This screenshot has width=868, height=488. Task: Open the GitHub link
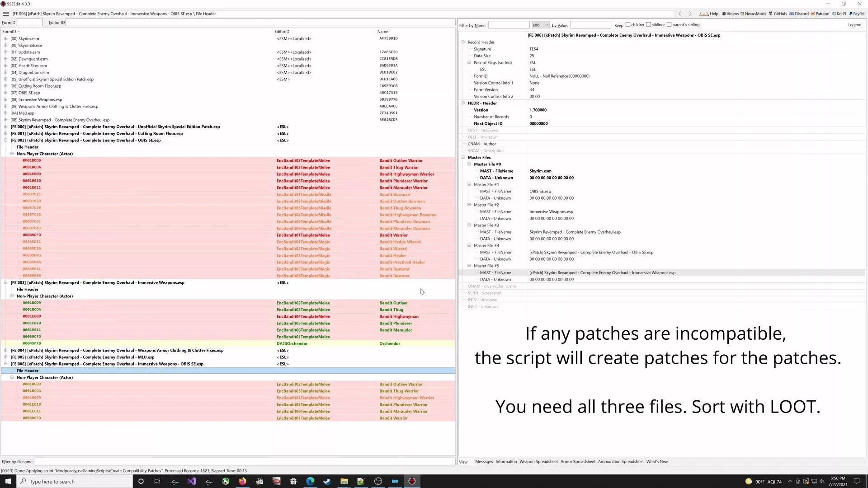[778, 14]
